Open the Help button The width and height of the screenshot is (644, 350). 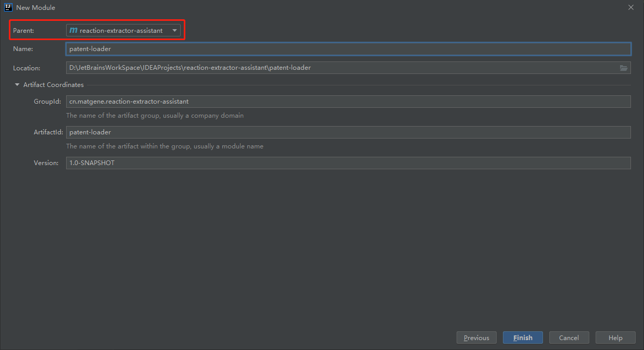(615, 337)
